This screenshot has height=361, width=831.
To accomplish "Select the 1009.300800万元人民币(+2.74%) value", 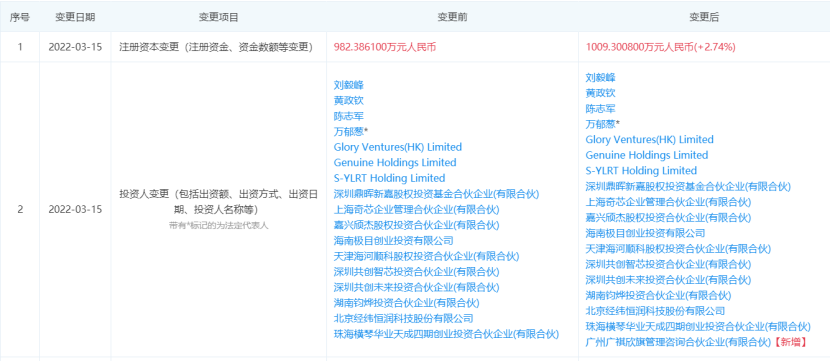I will [660, 47].
